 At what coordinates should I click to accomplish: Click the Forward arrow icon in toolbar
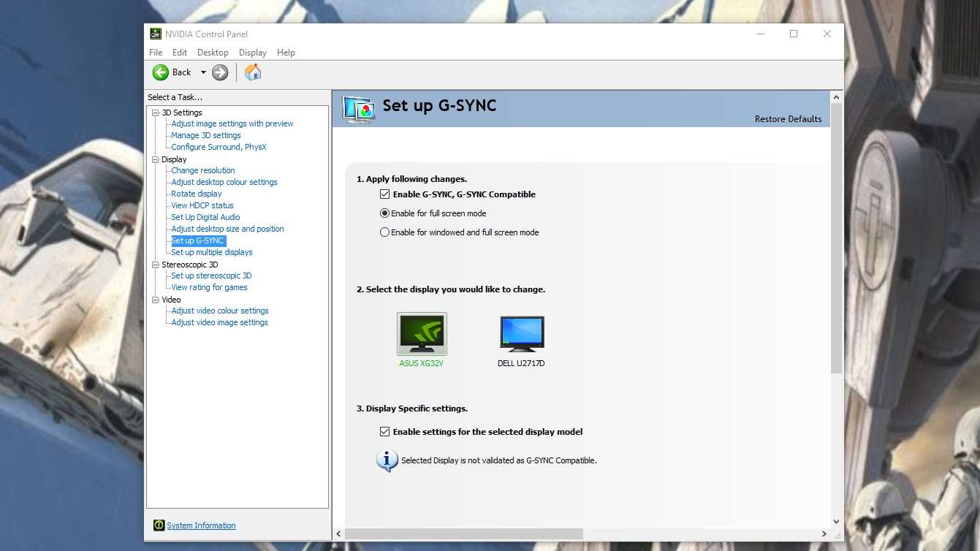point(220,72)
